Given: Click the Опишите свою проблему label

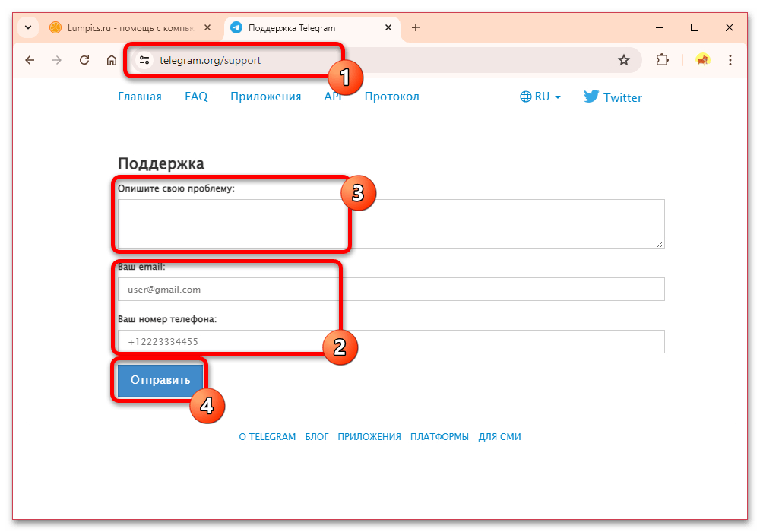Looking at the screenshot, I should point(176,188).
